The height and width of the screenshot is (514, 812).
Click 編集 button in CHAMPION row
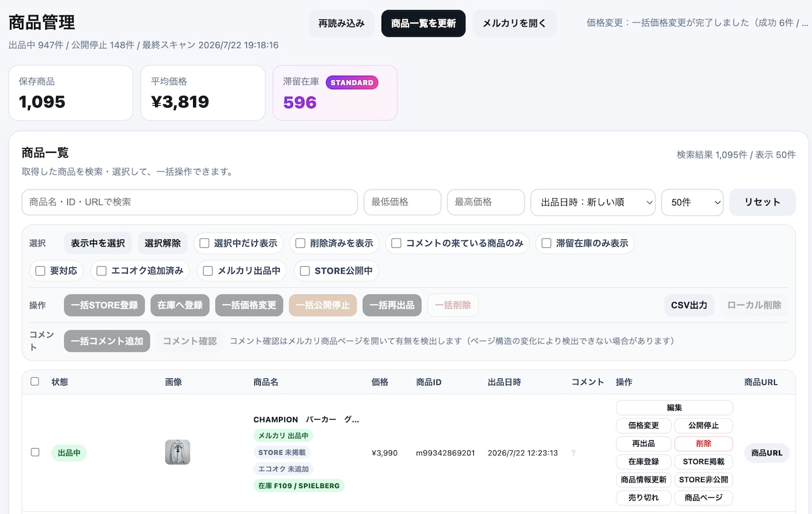pos(674,408)
